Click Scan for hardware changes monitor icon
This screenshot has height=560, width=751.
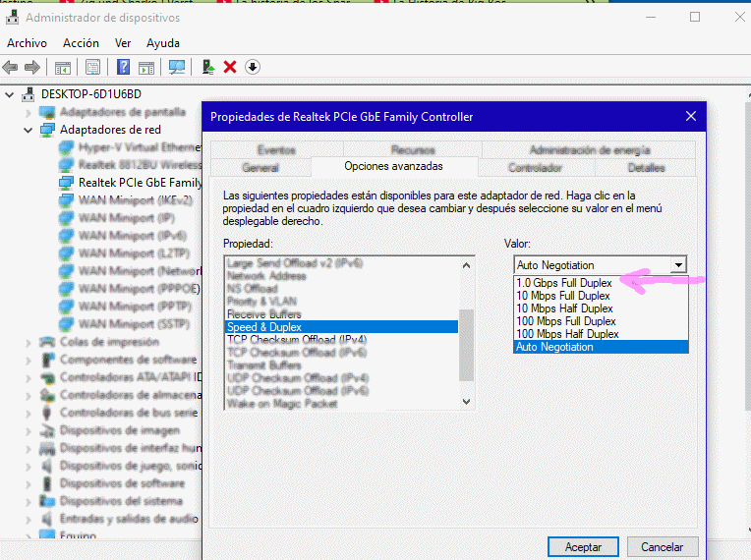point(177,67)
